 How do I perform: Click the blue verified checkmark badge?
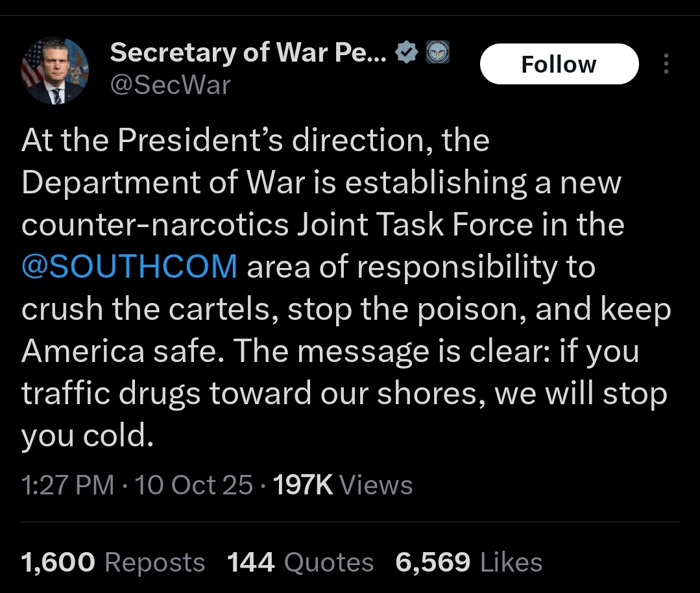tap(406, 53)
